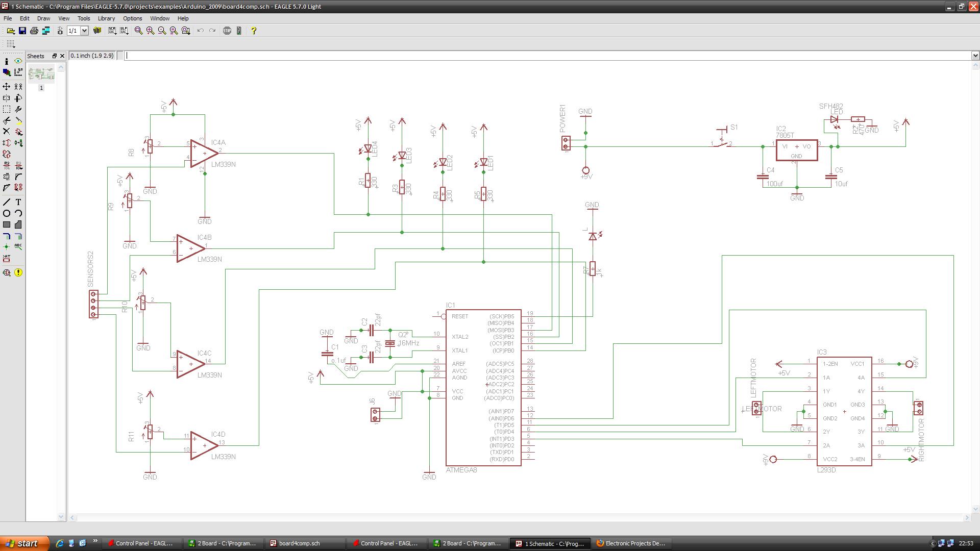This screenshot has height=551, width=980.
Task: Open the Options menu
Action: tap(132, 18)
